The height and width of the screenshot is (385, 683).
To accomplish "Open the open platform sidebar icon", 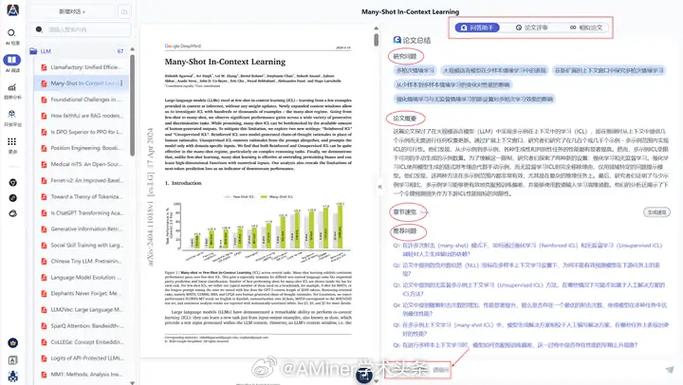I will (x=12, y=114).
